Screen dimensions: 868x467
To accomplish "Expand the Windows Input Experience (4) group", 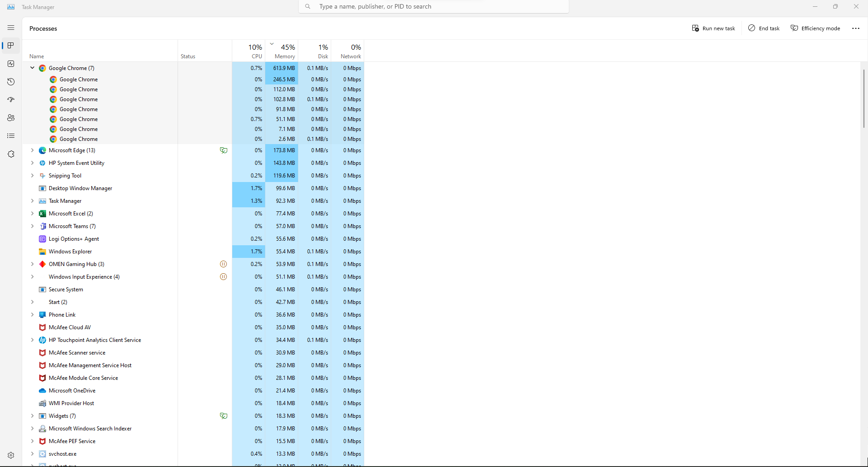I will (32, 277).
